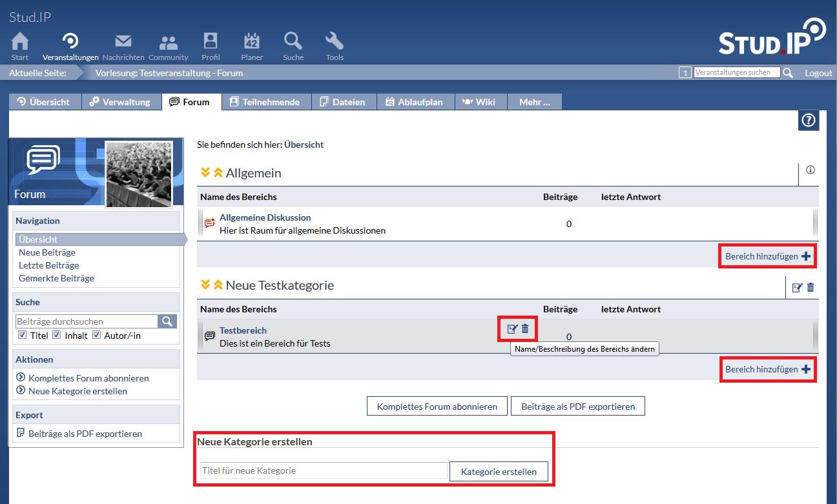Click the Nachrichten envelope icon
Image resolution: width=837 pixels, height=504 pixels.
123,42
